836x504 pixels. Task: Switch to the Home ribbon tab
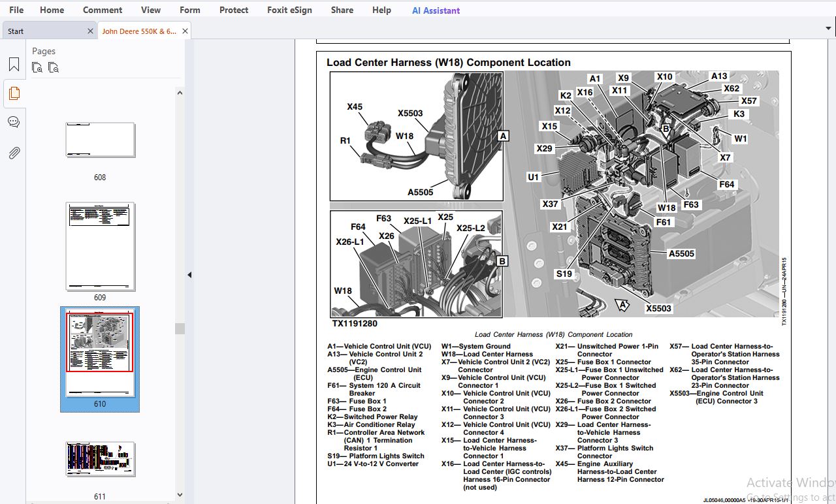[52, 10]
